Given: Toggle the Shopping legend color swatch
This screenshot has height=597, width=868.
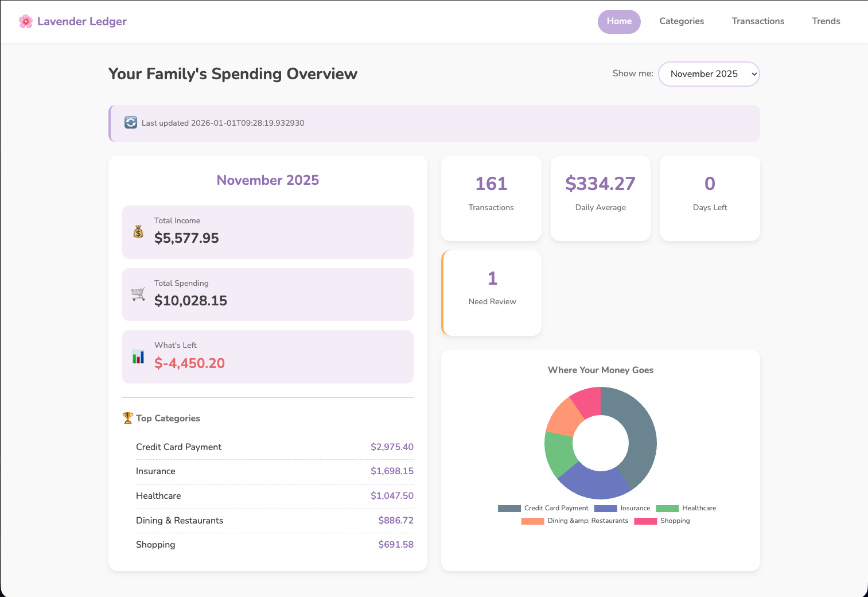Looking at the screenshot, I should [x=645, y=521].
